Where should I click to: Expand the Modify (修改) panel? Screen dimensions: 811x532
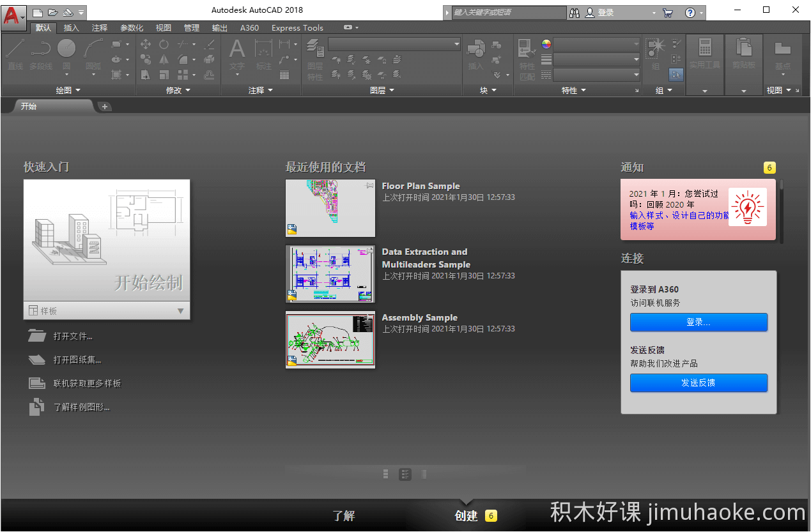coord(178,91)
